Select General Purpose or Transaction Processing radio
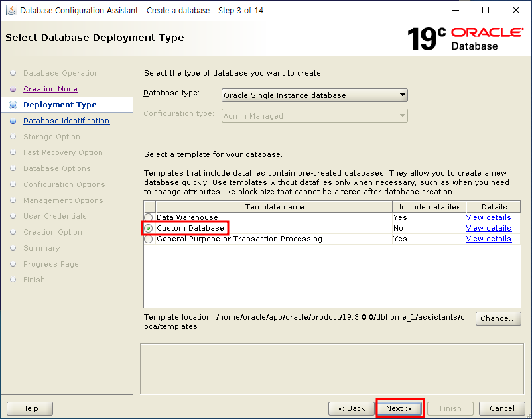The height and width of the screenshot is (419, 532). pos(149,239)
